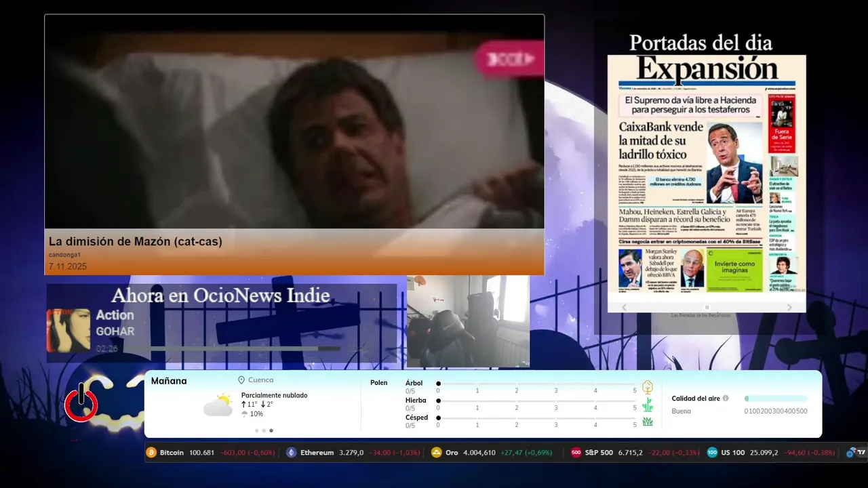The height and width of the screenshot is (488, 868).
Task: Click the Hierba grass pollen icon
Action: point(648,405)
